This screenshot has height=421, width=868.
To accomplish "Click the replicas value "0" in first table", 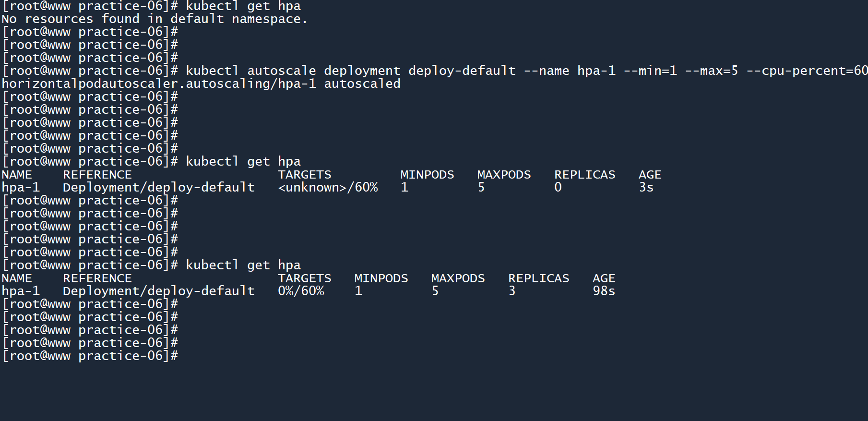I will click(558, 188).
